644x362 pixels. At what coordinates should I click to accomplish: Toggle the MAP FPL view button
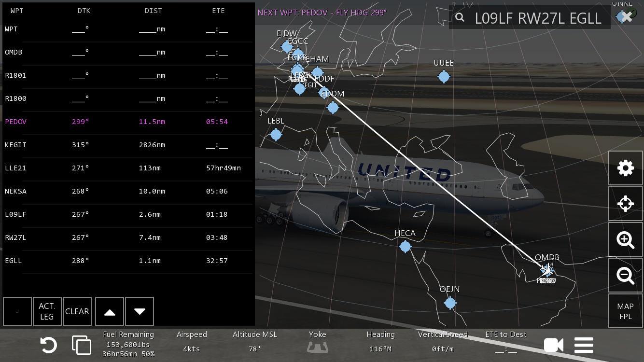[x=626, y=311]
